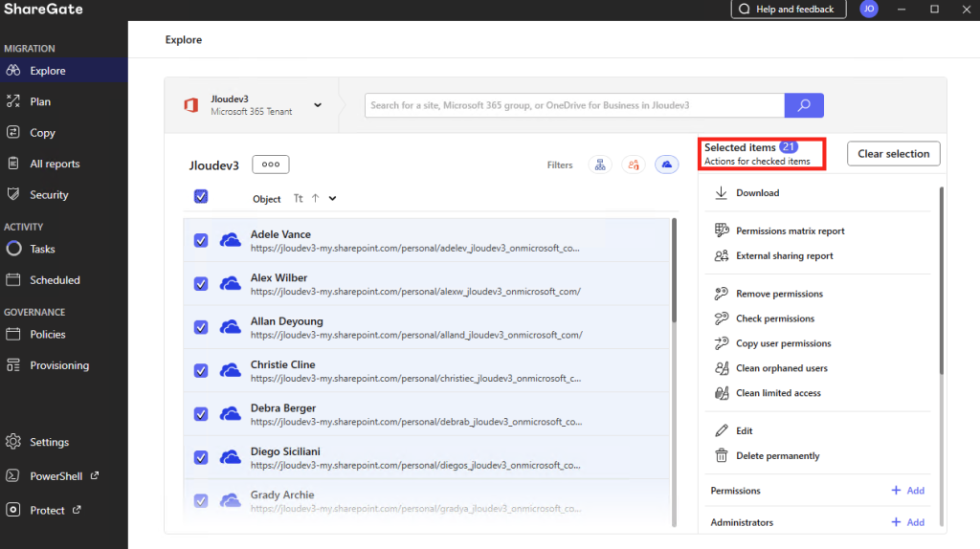Toggle the Microsoft 365 groups filter icon

coord(634,165)
